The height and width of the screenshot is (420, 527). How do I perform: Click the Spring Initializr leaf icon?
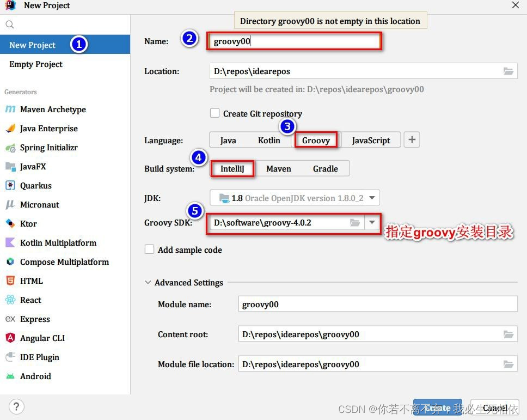pyautogui.click(x=10, y=148)
